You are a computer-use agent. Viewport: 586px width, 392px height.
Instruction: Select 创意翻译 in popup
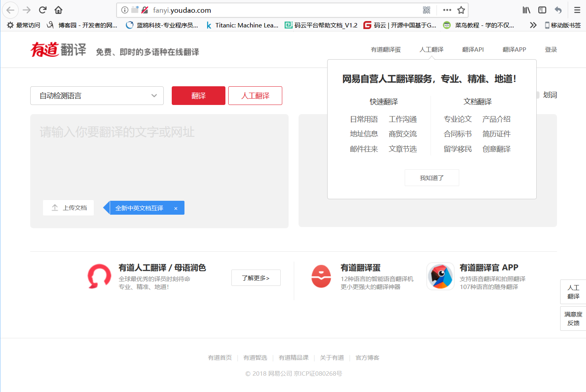496,149
